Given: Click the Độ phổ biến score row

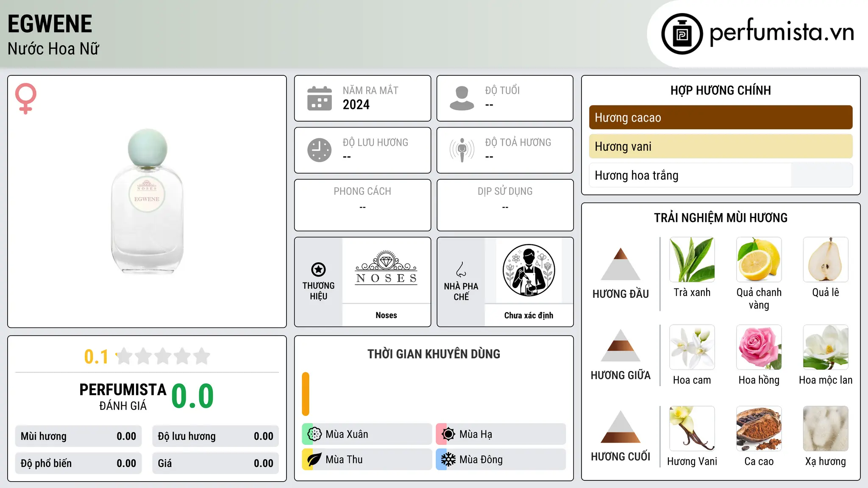Looking at the screenshot, I should coord(78,463).
